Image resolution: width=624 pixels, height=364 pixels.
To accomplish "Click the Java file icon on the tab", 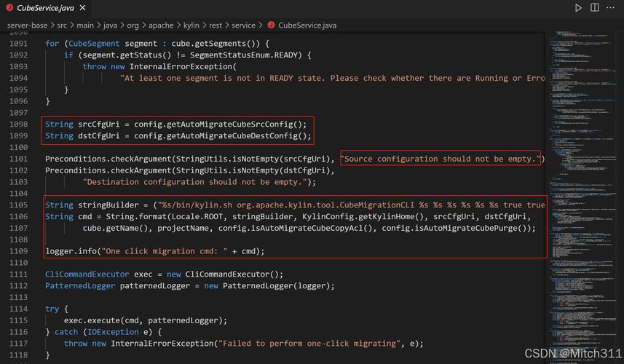I will pos(8,8).
